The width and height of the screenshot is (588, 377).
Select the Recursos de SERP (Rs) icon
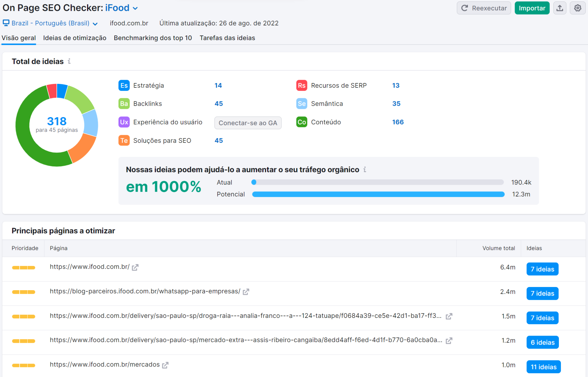click(302, 85)
